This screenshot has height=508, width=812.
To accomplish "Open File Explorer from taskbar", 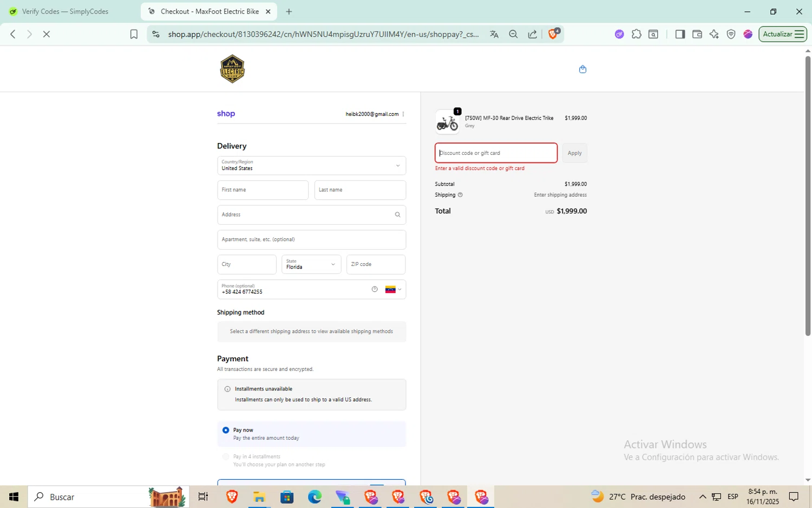I will coord(259,497).
